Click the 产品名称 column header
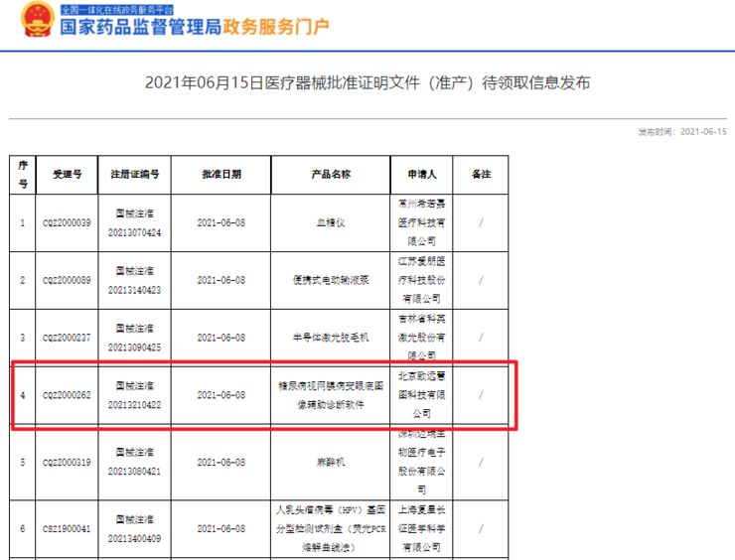The image size is (735, 560). [331, 175]
